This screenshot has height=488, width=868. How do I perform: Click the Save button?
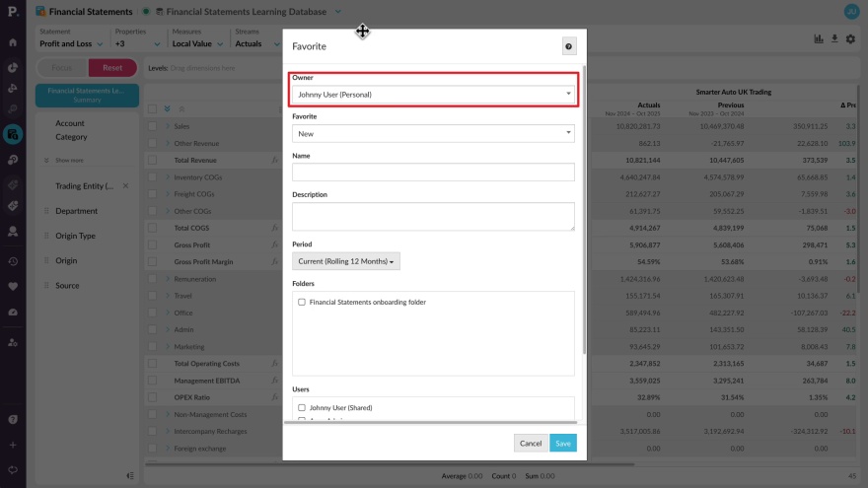(563, 444)
